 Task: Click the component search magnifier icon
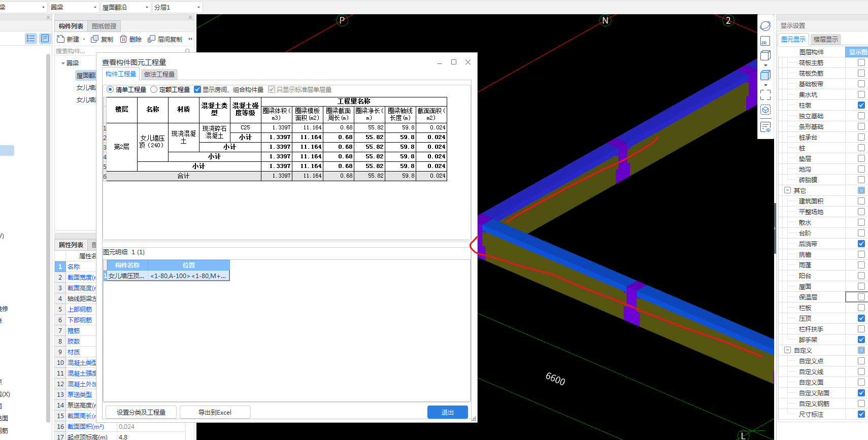coord(187,51)
